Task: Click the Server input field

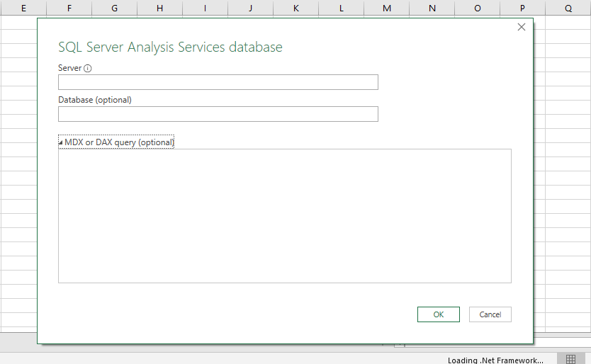Action: click(x=218, y=82)
